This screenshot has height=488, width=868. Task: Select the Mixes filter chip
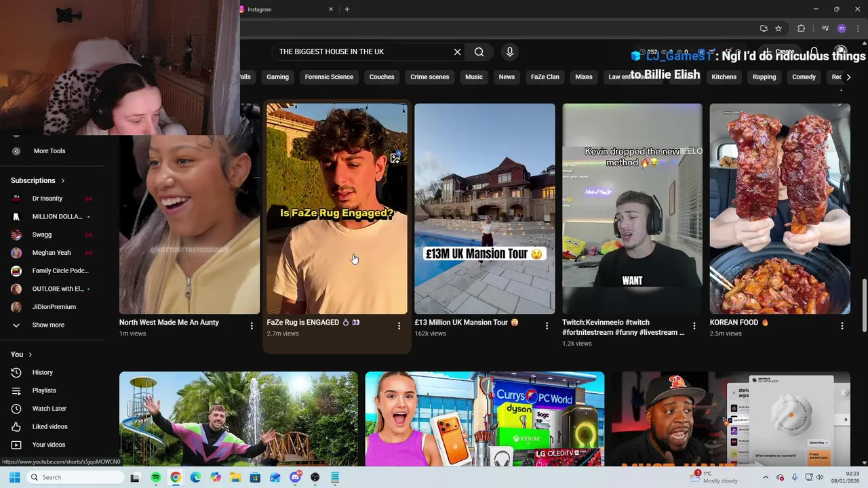[x=584, y=77]
